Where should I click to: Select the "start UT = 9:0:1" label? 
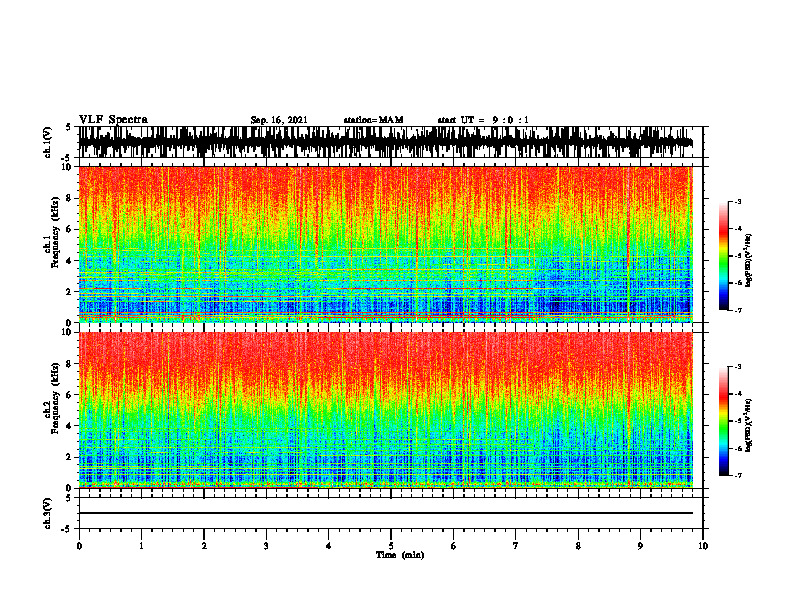click(x=483, y=120)
